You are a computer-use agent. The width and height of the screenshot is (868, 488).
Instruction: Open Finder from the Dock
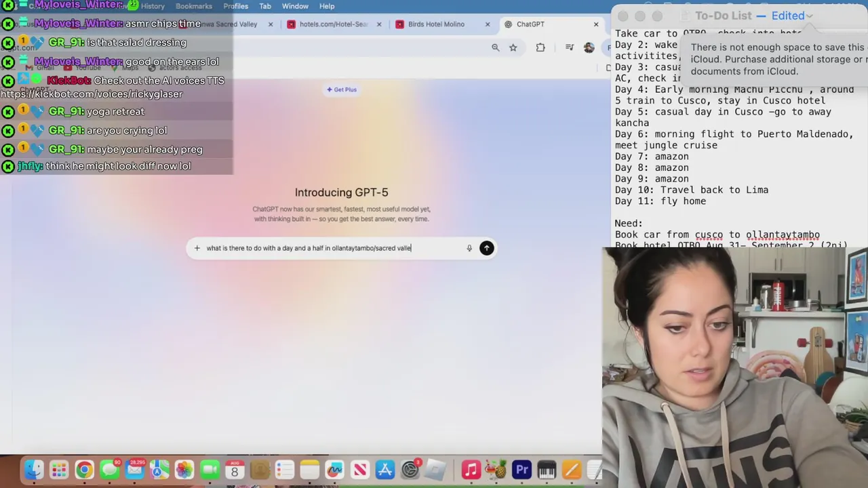34,470
